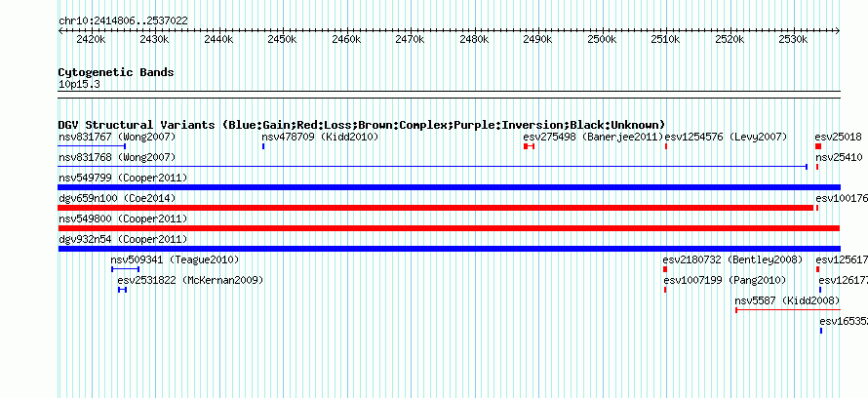Select the 2490k ruler position label
Viewport: 868px width, 398px height.
point(538,39)
